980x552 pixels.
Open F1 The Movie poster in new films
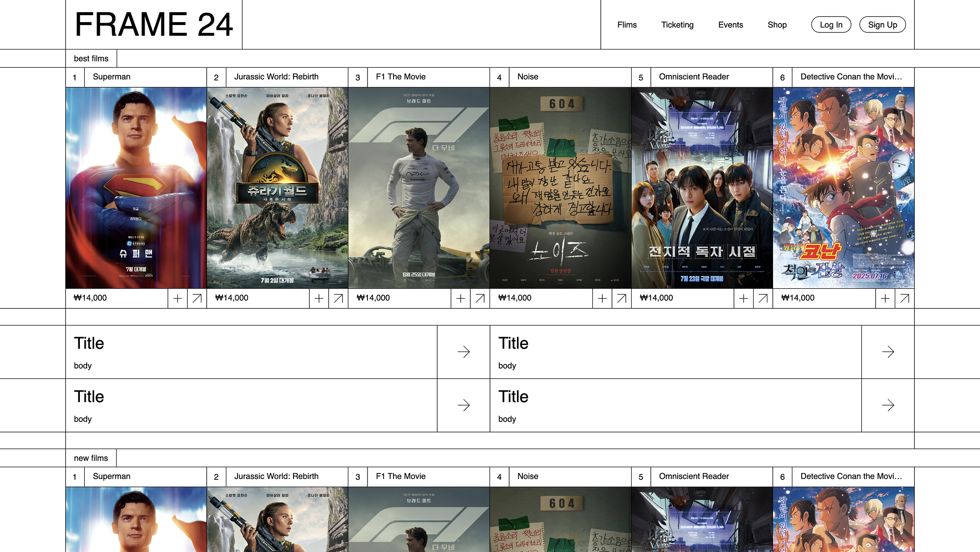(419, 520)
